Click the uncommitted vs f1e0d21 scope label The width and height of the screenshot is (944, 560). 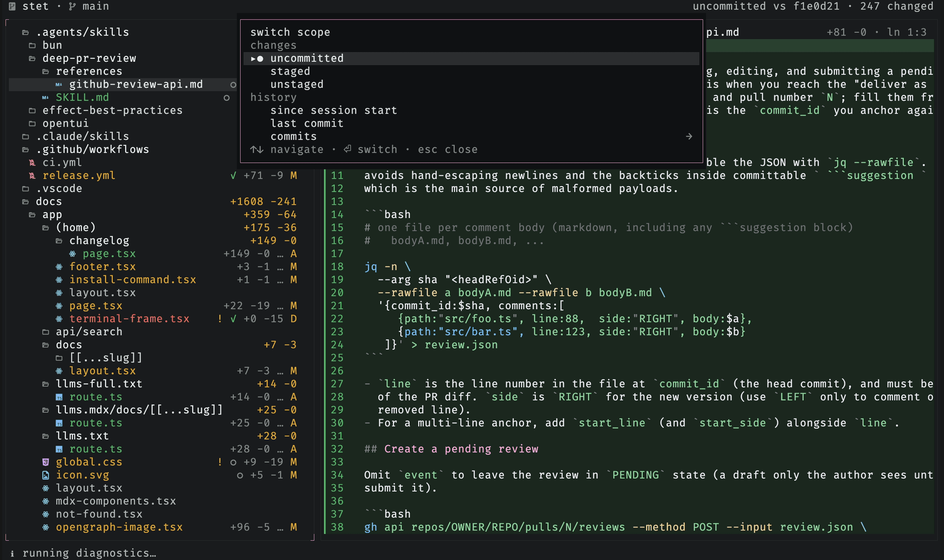pos(766,6)
